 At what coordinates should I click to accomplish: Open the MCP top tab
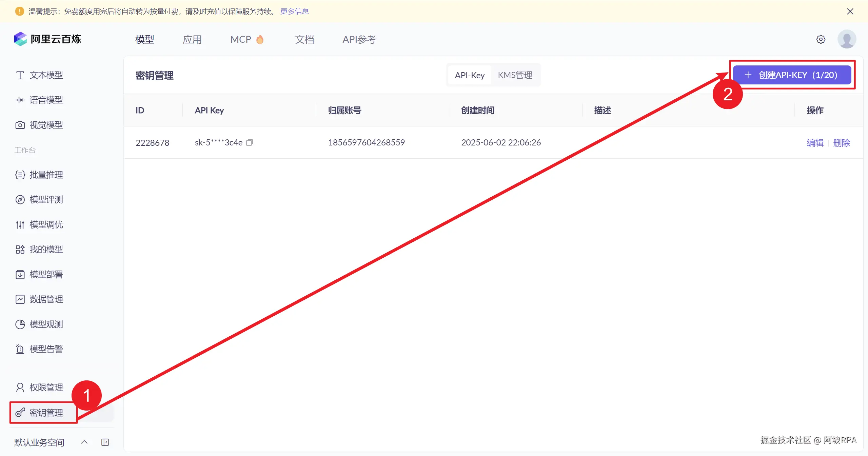[241, 40]
